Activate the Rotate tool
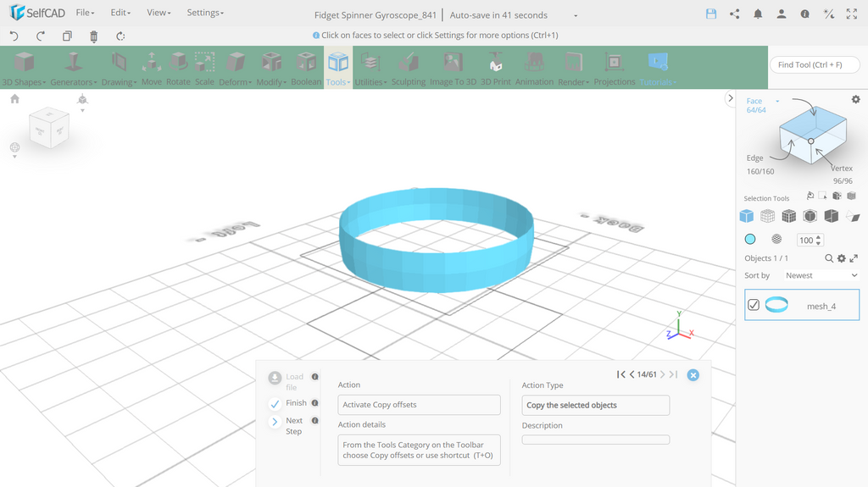868x487 pixels. pyautogui.click(x=178, y=68)
